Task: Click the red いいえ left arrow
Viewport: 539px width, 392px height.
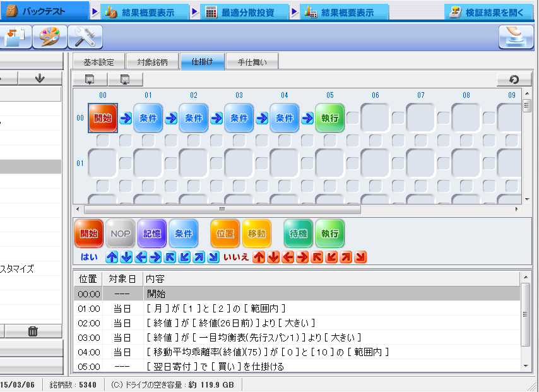Action: coord(288,257)
